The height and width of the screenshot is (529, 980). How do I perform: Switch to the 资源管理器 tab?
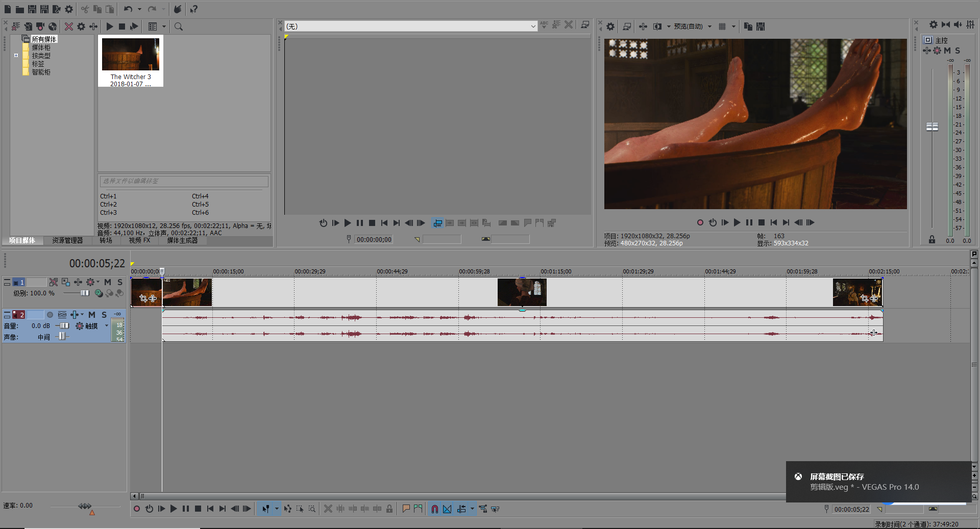[67, 240]
